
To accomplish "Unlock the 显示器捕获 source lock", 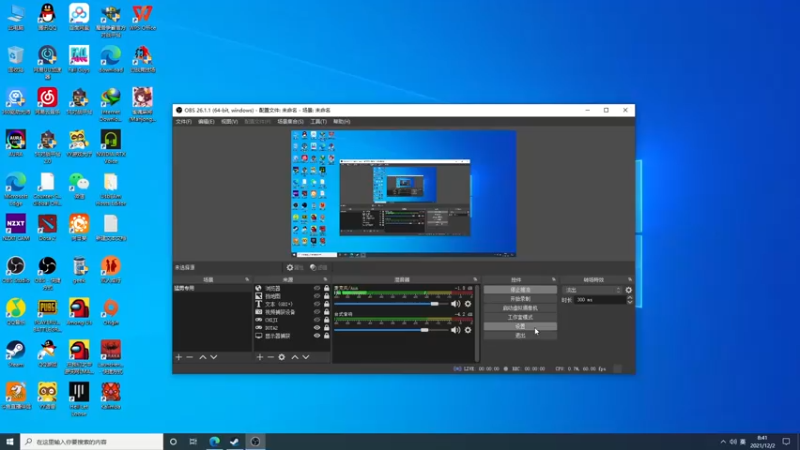I will click(327, 336).
